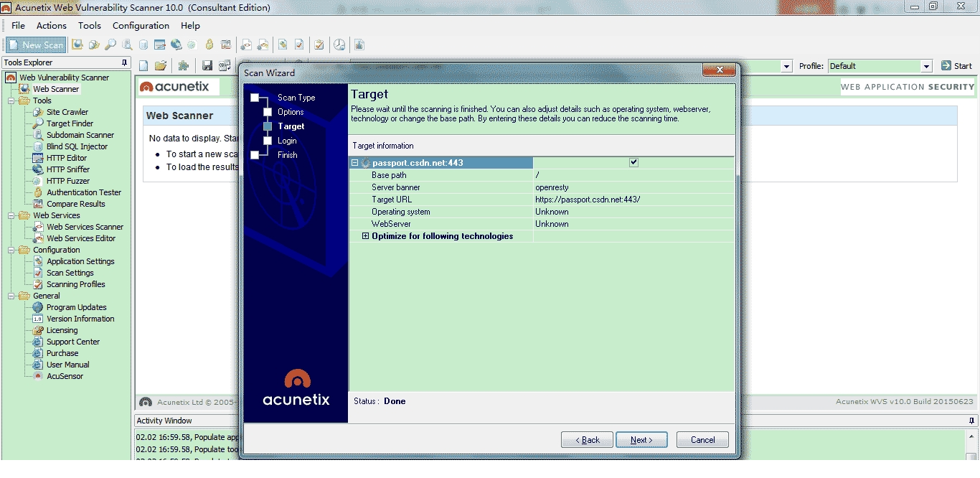
Task: Select Web Services Editor tree item
Action: point(81,238)
